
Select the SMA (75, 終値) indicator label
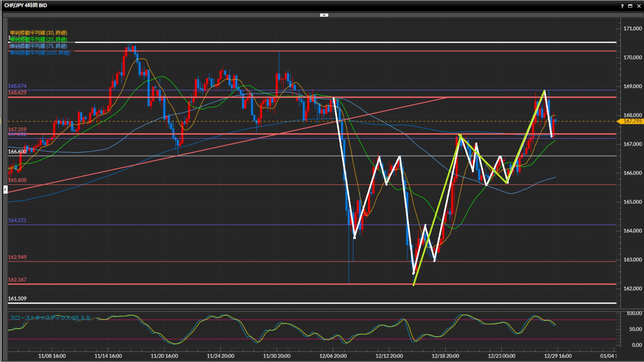point(39,46)
